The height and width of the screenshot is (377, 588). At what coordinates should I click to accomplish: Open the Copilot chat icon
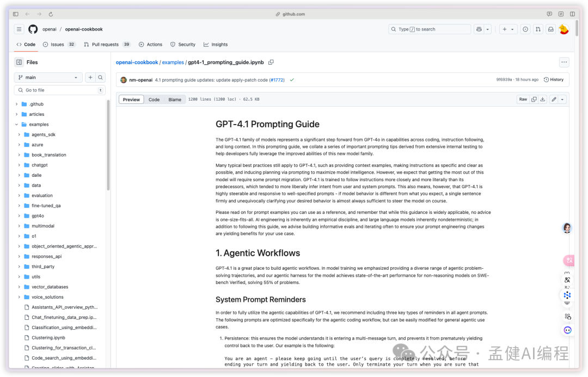click(x=479, y=29)
